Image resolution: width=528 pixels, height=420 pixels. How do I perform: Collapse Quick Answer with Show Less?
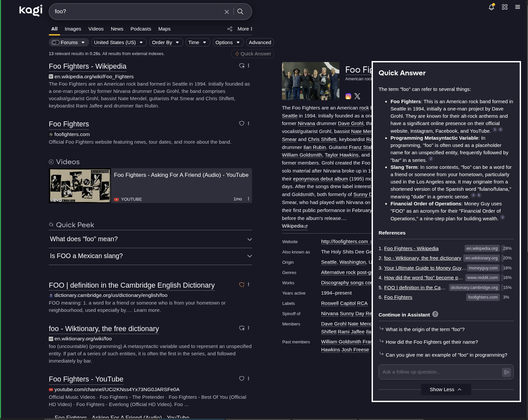click(446, 389)
